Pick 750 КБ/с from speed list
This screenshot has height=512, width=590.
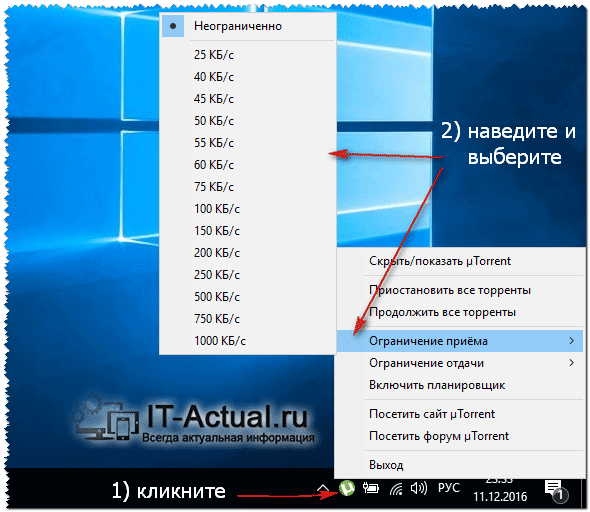pos(248,319)
